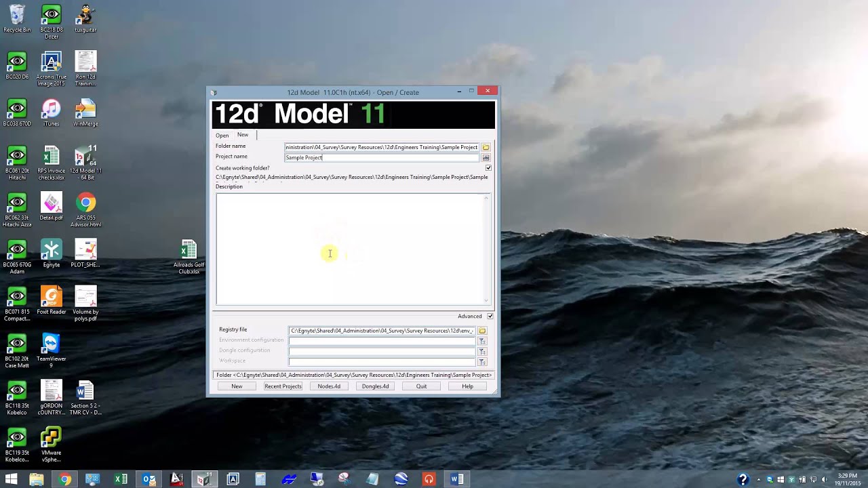Click the Environment configuration field
This screenshot has width=868, height=488.
pos(382,341)
